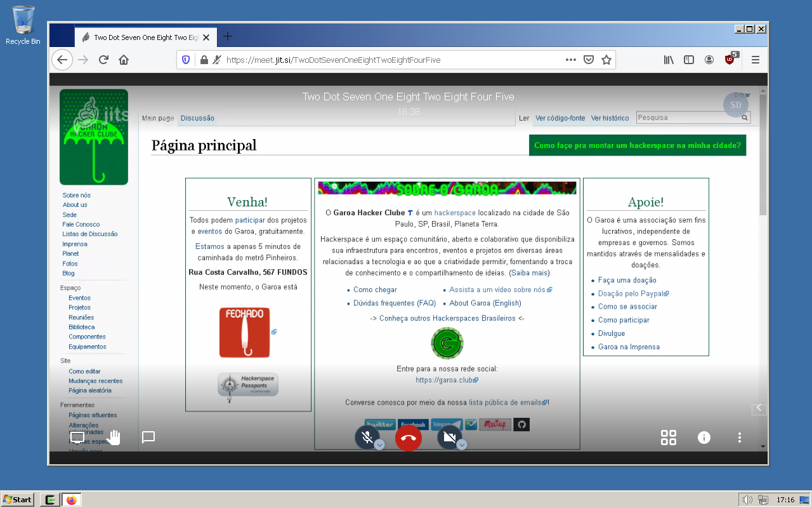
Task: Open the Discussão wiki tab
Action: point(197,118)
